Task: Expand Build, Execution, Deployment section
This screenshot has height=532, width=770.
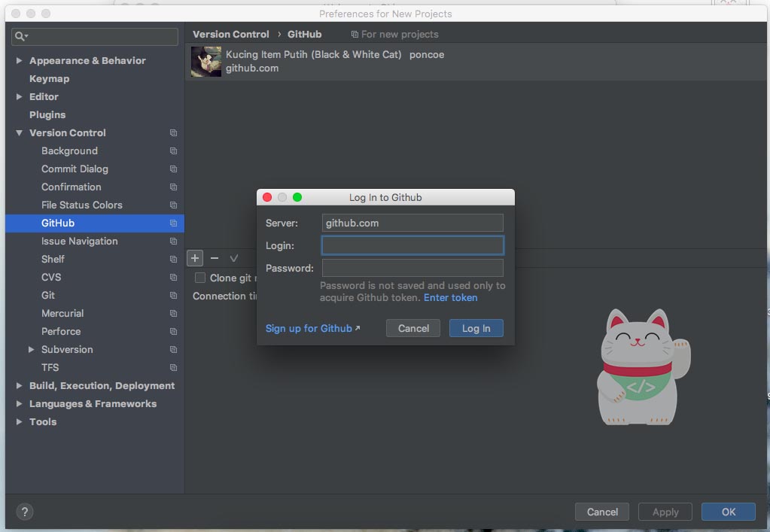Action: (19, 386)
